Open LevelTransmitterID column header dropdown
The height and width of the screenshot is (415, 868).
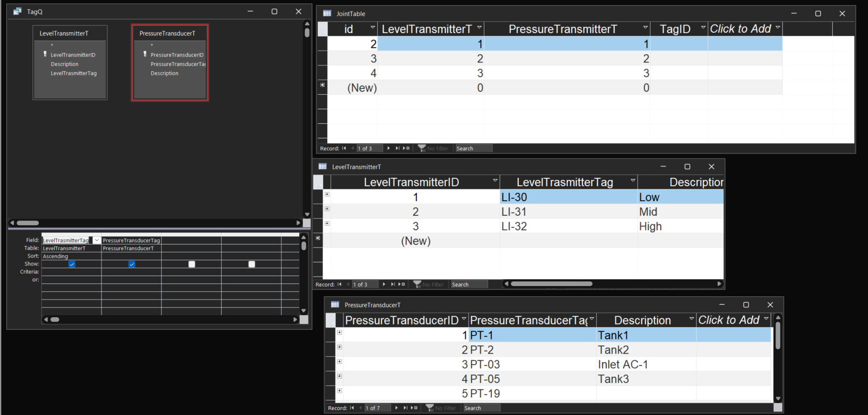click(x=495, y=180)
